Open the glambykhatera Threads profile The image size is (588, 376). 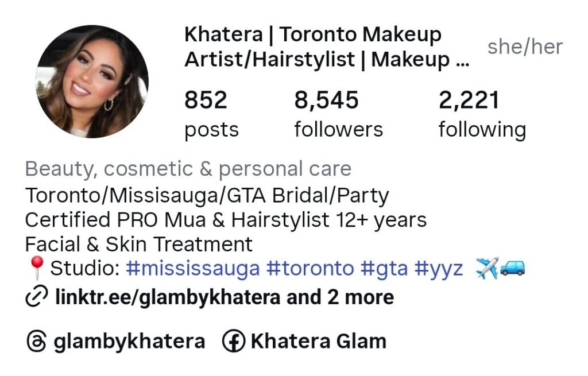click(x=129, y=342)
